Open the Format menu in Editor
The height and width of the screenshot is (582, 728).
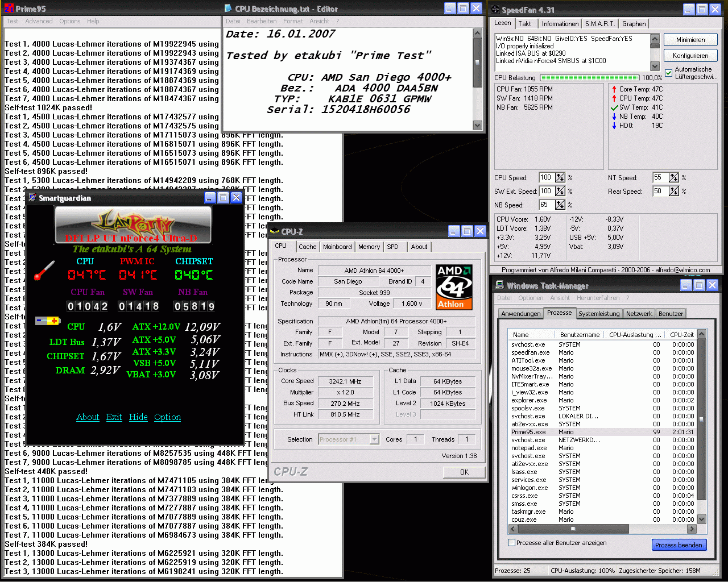(293, 21)
